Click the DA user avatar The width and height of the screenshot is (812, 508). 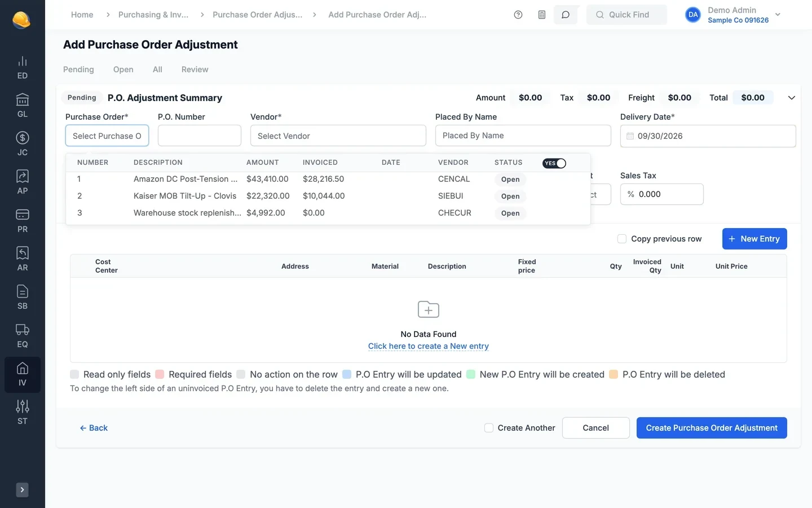(693, 15)
